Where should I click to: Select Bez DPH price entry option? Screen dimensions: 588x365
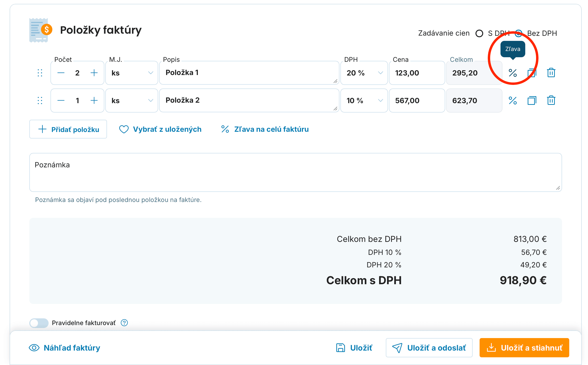click(518, 33)
